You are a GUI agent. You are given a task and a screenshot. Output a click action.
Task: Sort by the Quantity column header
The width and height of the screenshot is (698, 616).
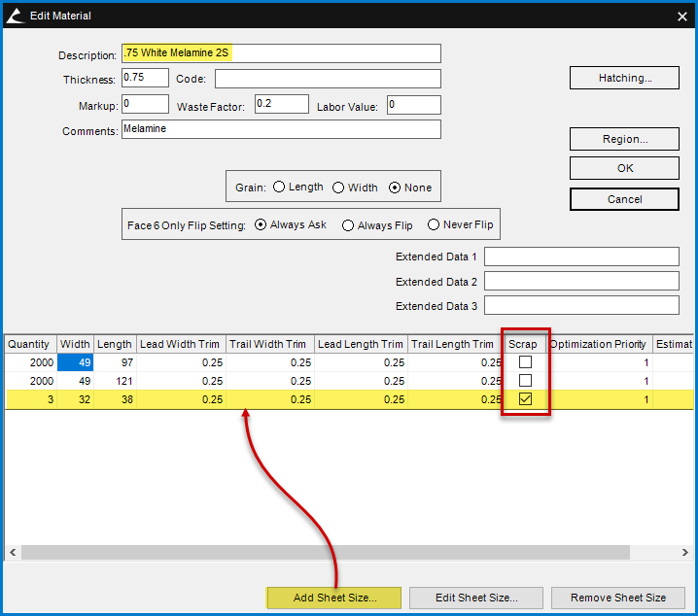(x=29, y=344)
